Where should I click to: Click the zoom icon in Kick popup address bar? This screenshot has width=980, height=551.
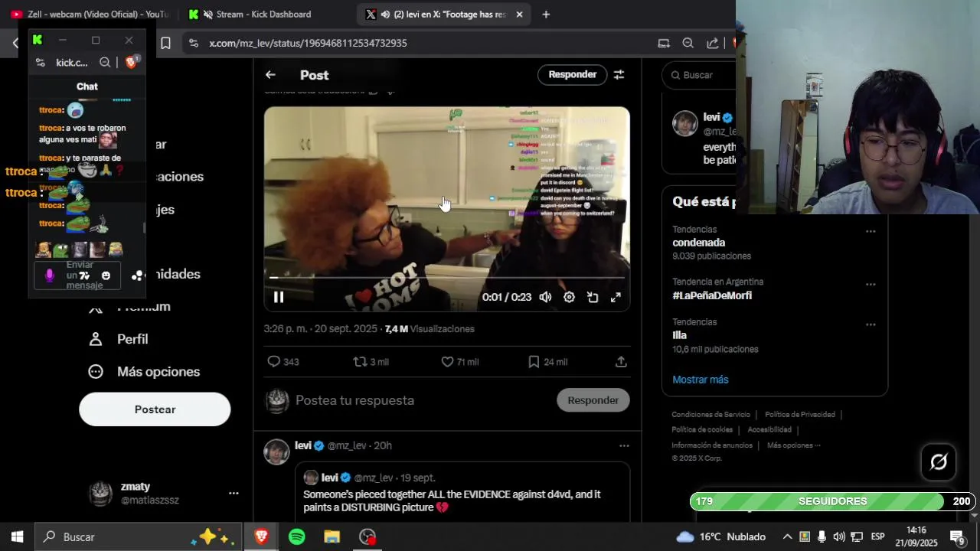click(105, 63)
